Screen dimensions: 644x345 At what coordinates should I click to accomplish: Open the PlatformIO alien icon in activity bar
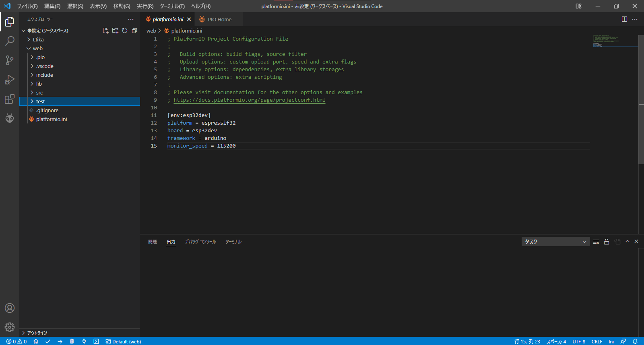coord(10,118)
